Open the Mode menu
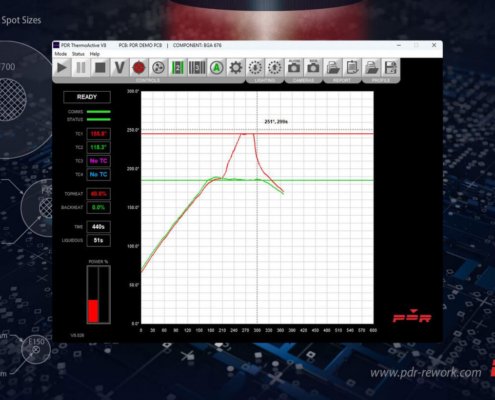This screenshot has width=495, height=400. pos(61,54)
